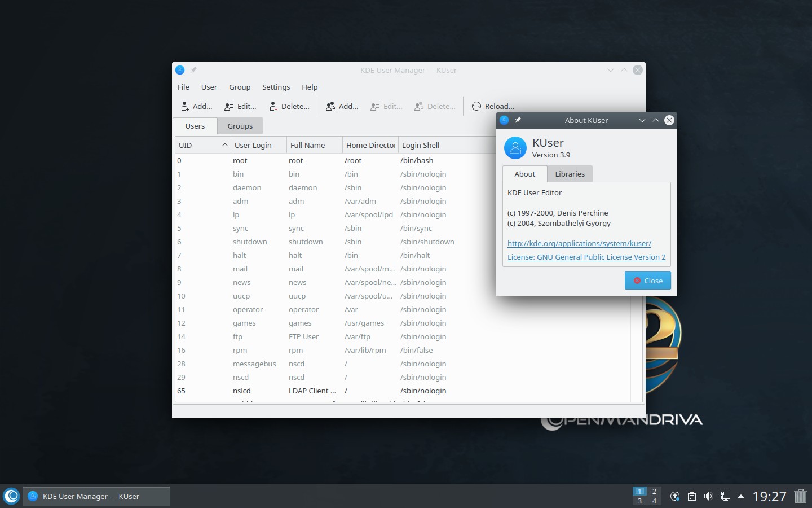Viewport: 812px width, 508px height.
Task: Switch to virtual desktop 2 in pager
Action: point(654,491)
